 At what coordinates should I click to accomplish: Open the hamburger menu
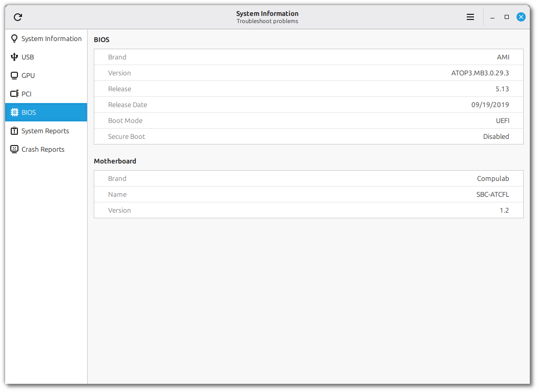click(470, 17)
